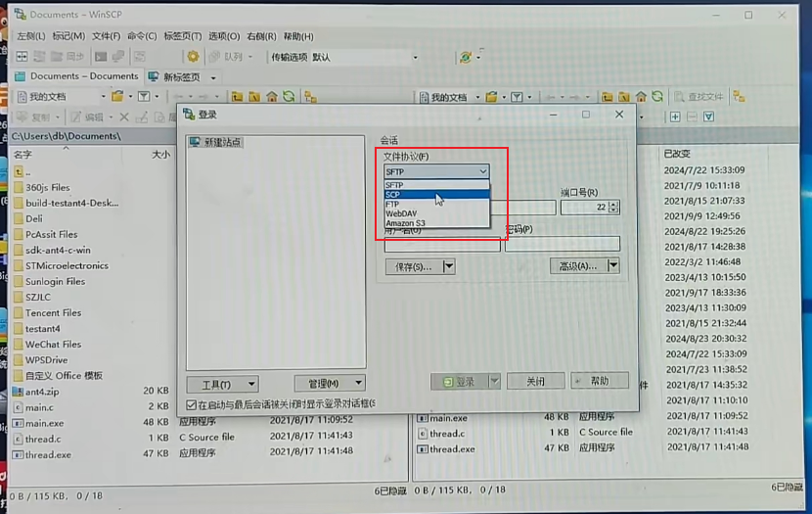Toggle the show login dialog on startup checkbox
This screenshot has width=812, height=514.
click(x=191, y=404)
